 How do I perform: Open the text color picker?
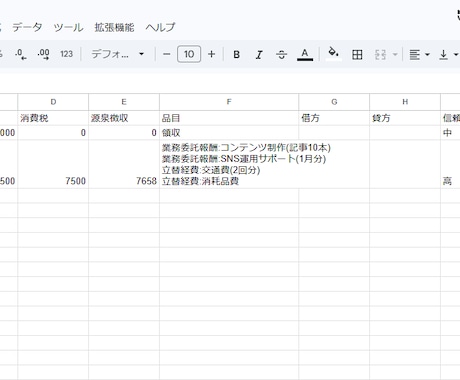point(305,54)
